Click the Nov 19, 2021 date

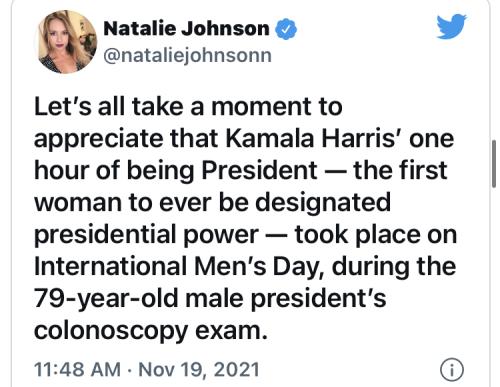pos(199,370)
